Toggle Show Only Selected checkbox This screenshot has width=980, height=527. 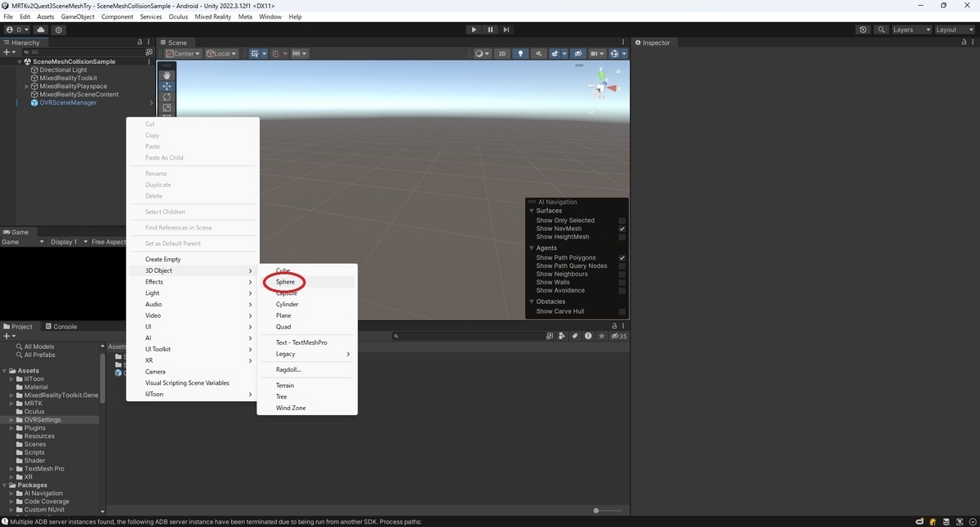coord(622,221)
